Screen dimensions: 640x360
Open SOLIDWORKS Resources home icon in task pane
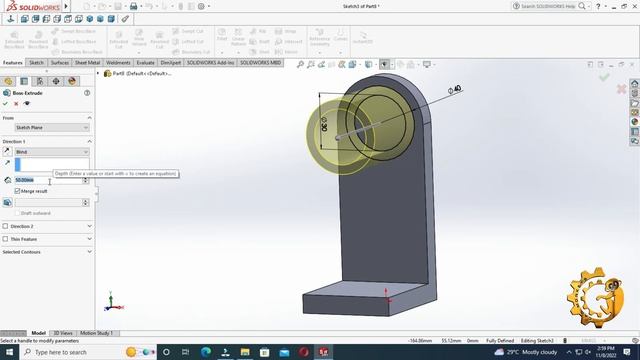pos(635,84)
